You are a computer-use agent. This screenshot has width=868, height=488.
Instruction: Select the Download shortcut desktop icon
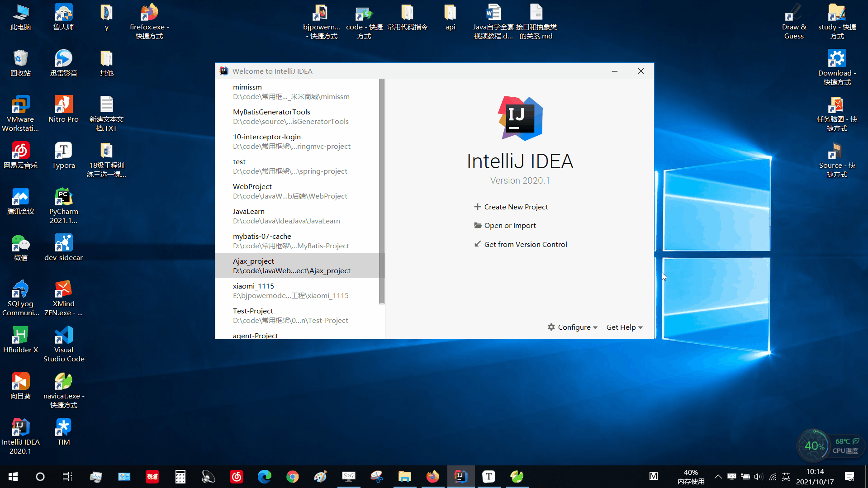[837, 68]
